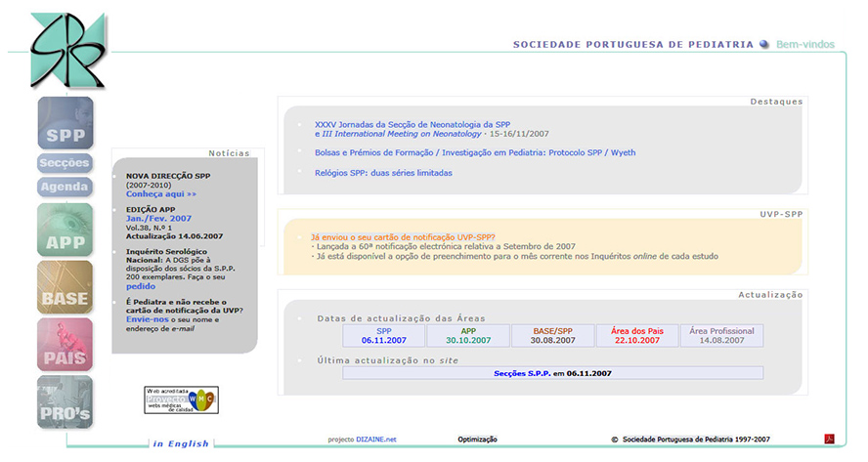868x462 pixels.
Task: Open 'Já enviou o seu cartão' UVP-SPP link
Action: click(403, 237)
